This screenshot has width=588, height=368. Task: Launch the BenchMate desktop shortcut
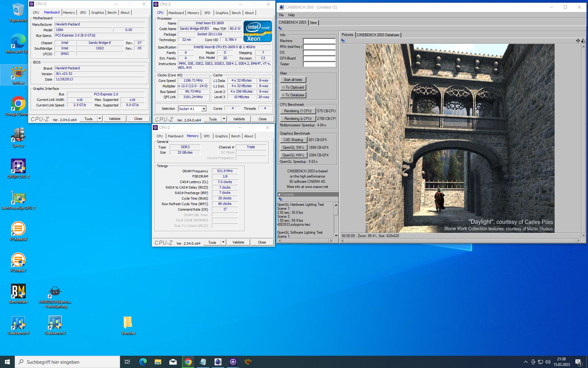pos(18,294)
